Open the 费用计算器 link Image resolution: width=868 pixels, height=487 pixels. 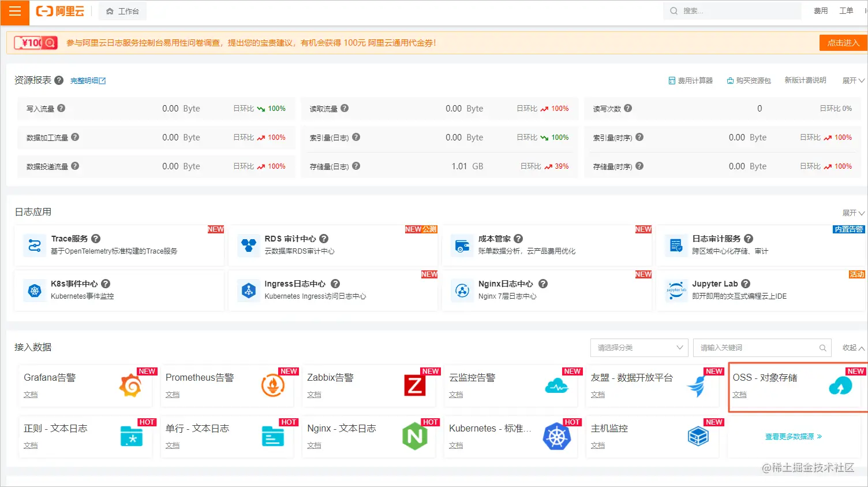click(x=690, y=80)
